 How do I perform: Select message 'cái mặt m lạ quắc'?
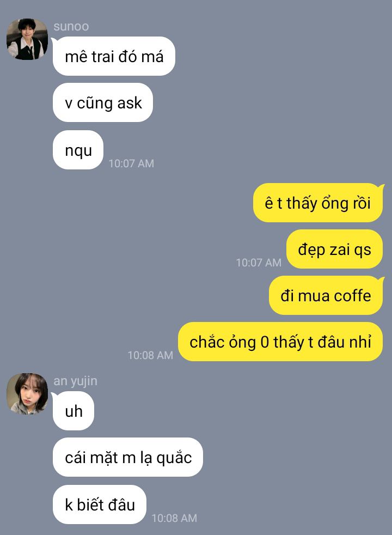coord(128,457)
